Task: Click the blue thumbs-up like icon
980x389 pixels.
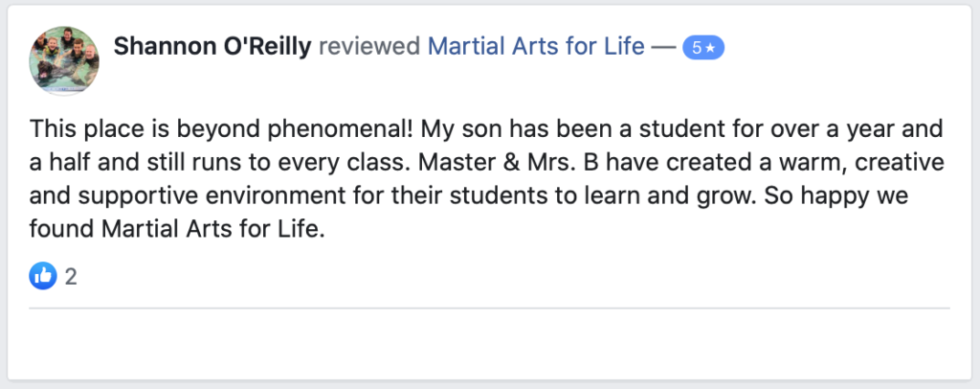Action: pos(43,277)
